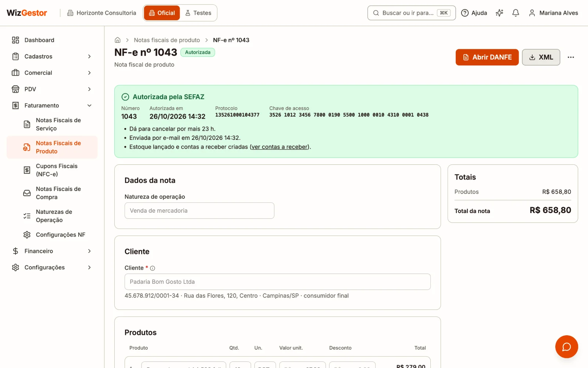
Task: Open Mariana Alves user menu
Action: point(553,13)
